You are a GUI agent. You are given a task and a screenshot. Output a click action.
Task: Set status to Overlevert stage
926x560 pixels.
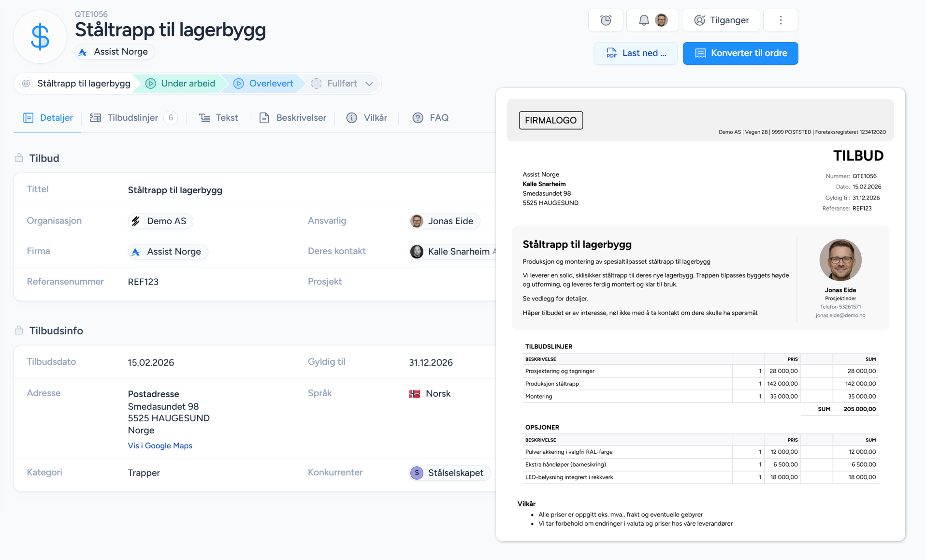click(264, 84)
